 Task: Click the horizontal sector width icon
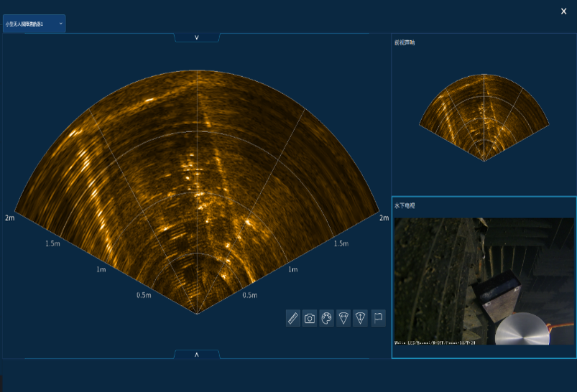point(344,318)
